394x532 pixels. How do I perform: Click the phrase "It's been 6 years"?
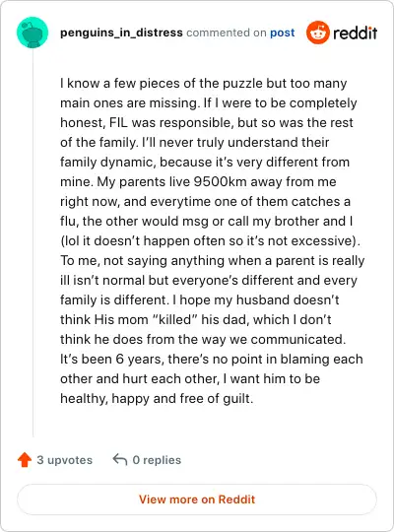click(112, 359)
